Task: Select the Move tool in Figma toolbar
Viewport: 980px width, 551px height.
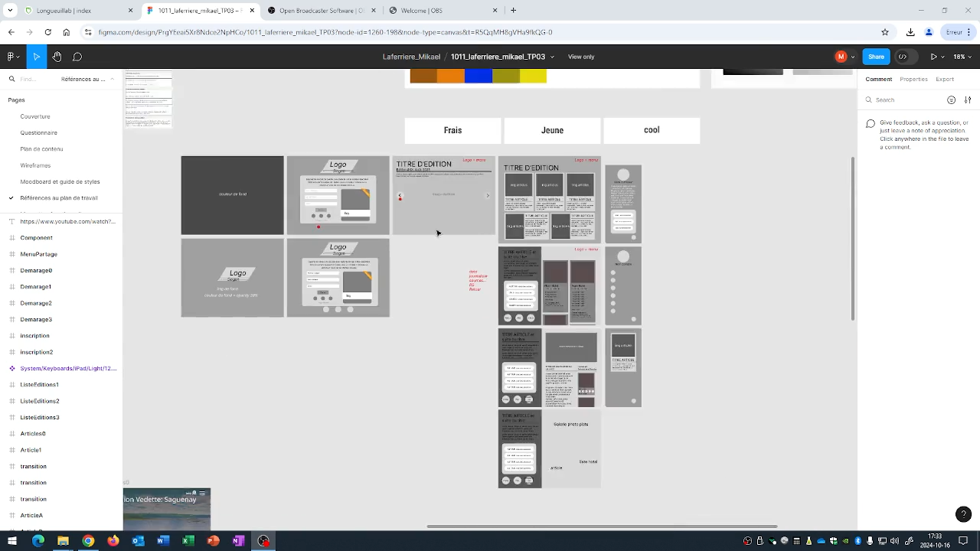Action: pos(36,57)
